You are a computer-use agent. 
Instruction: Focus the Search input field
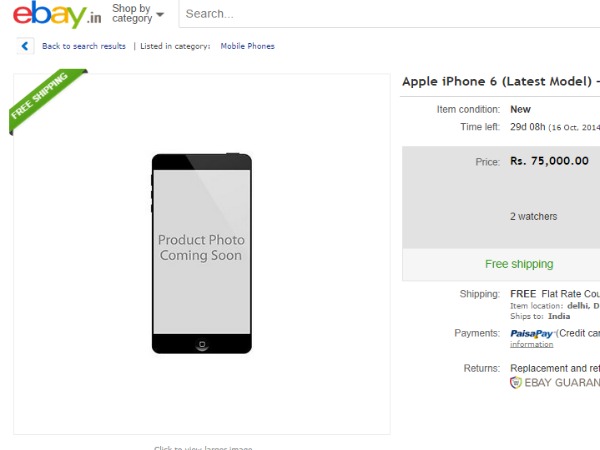390,14
